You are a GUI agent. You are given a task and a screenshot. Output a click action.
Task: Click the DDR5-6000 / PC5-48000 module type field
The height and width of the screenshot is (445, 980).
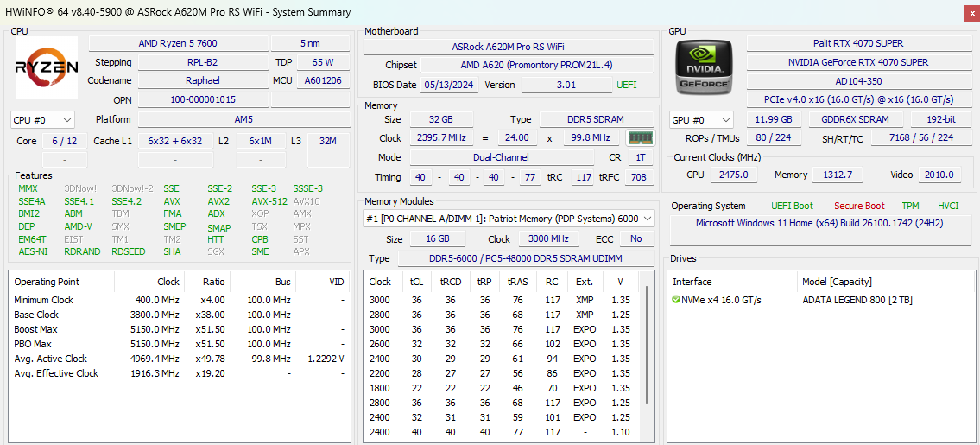tap(526, 258)
